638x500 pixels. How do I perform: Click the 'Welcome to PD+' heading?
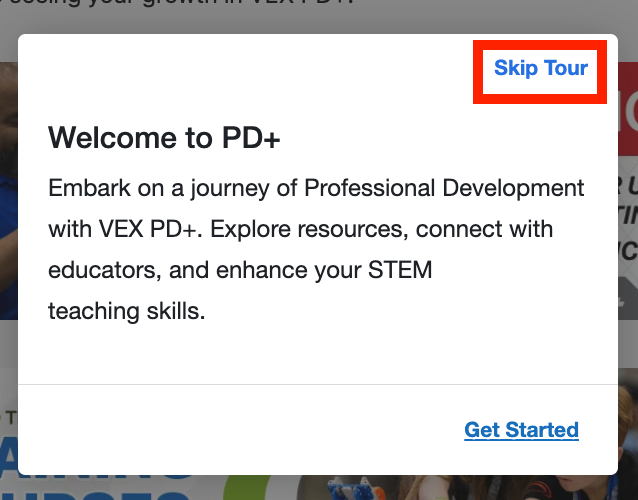click(164, 138)
